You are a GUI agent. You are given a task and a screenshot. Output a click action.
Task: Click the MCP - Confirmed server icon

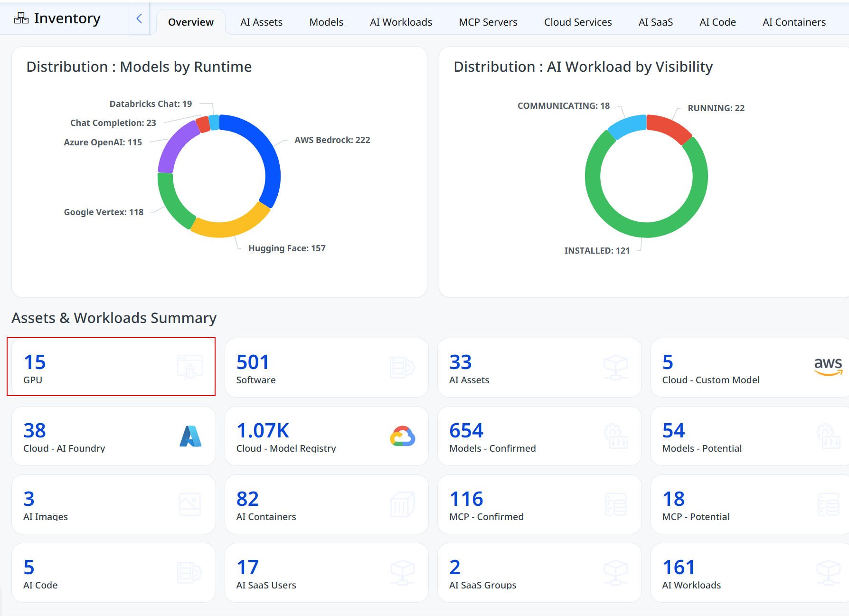616,504
